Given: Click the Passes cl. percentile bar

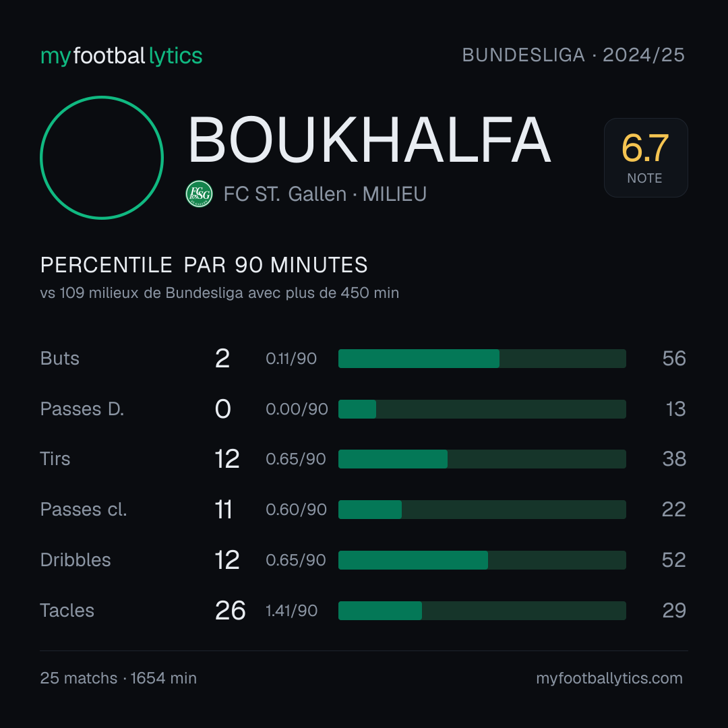Looking at the screenshot, I should (482, 510).
